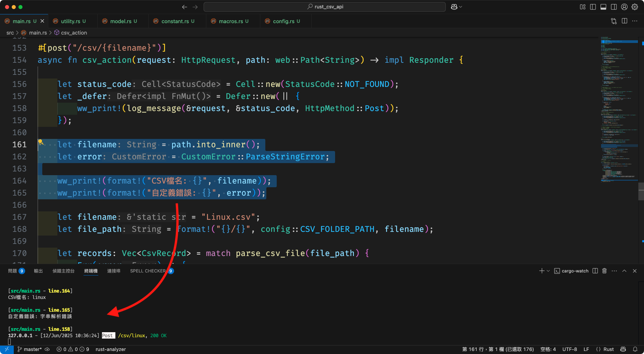Expand the new terminal launch profile dropdown
Viewport: 644px width, 354px height.
[548, 271]
